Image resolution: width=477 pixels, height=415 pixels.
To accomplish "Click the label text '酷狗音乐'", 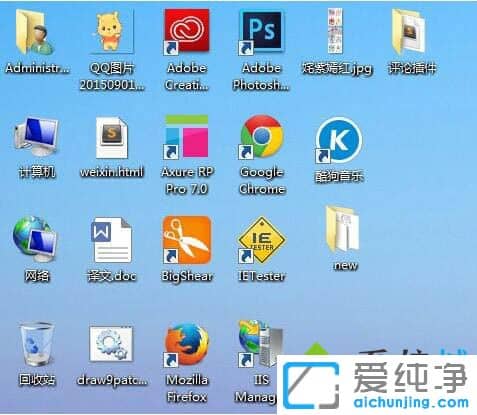I will click(339, 177).
